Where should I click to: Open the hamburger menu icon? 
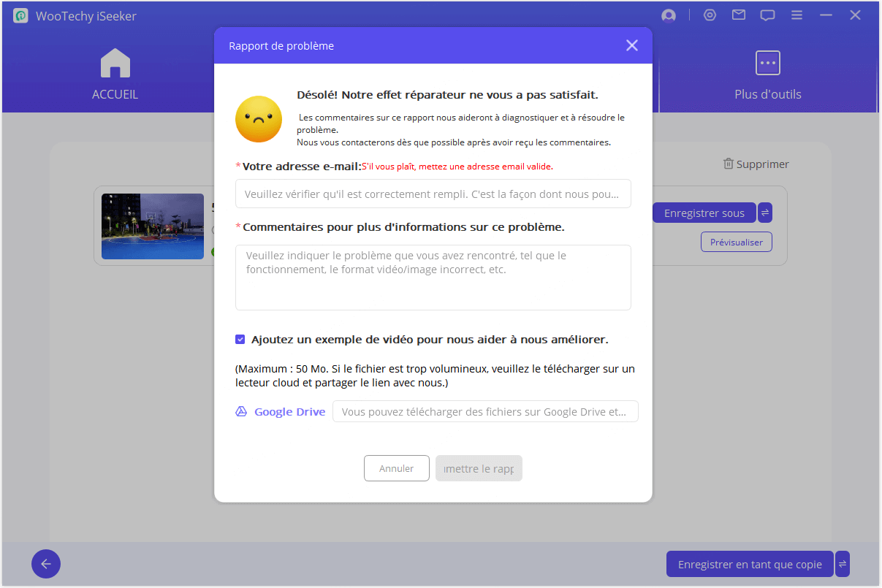[x=797, y=15]
